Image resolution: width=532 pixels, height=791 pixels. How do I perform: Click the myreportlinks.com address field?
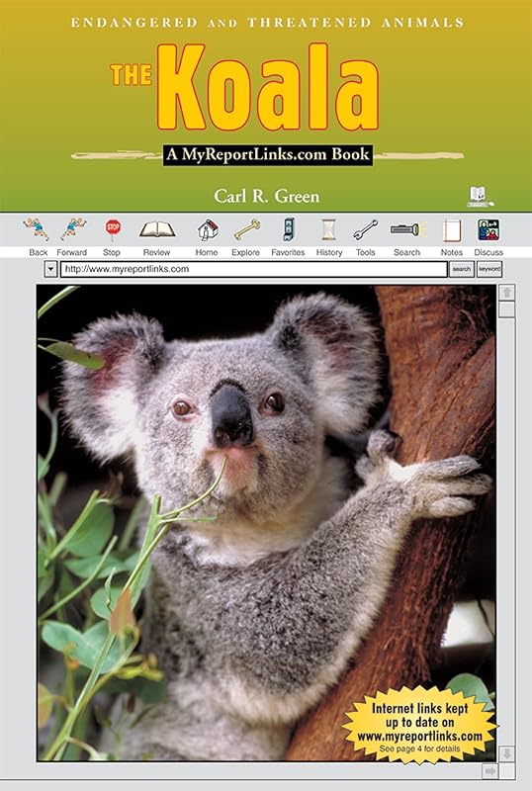(253, 269)
